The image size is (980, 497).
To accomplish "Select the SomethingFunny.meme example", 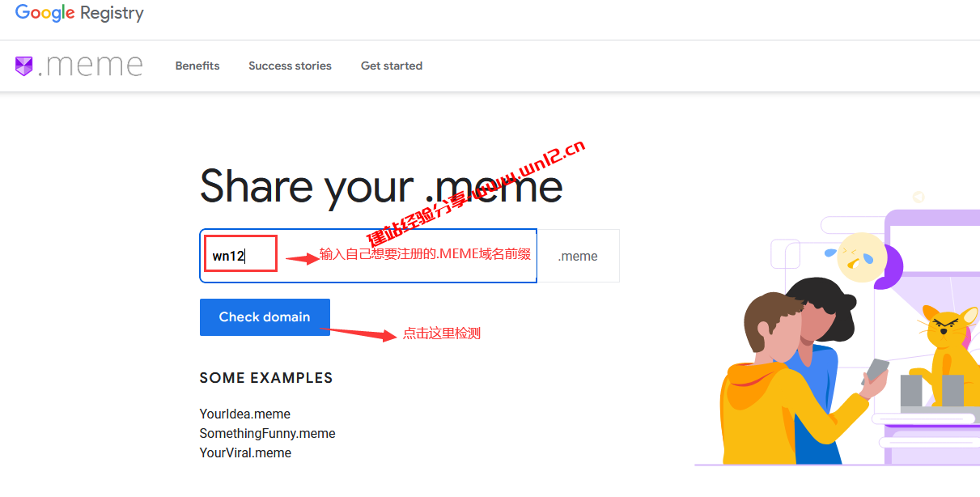I will pos(267,433).
